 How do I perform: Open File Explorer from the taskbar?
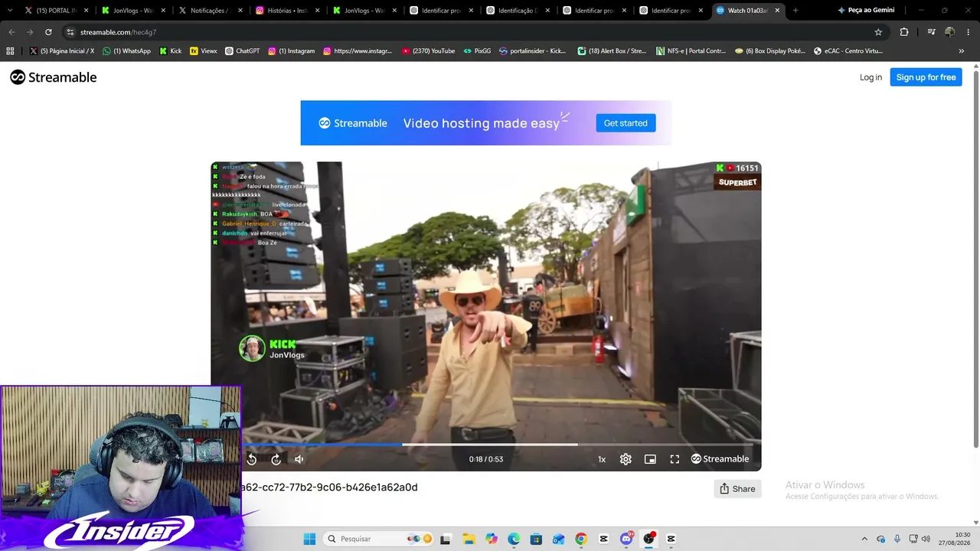(468, 539)
